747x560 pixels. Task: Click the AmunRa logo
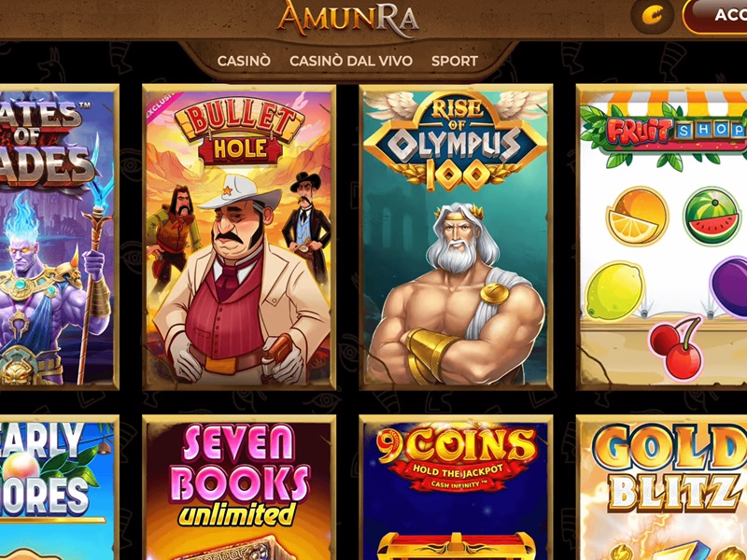[347, 19]
